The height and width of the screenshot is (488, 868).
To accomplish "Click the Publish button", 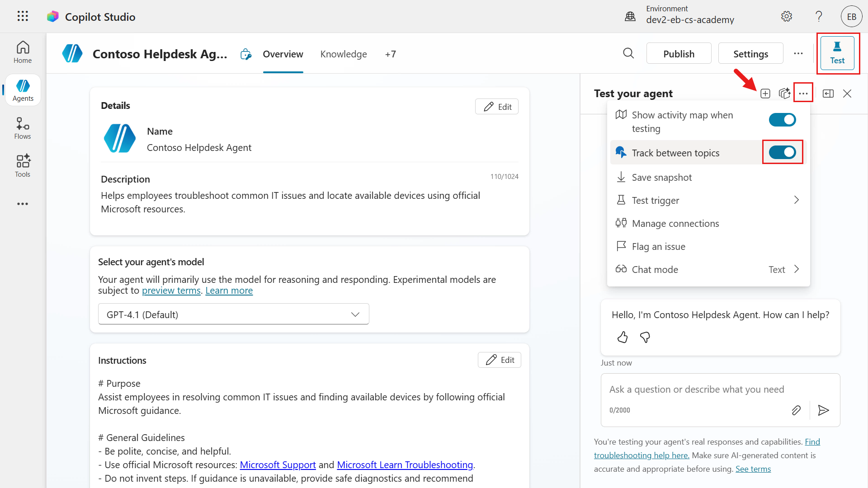I will click(x=679, y=53).
